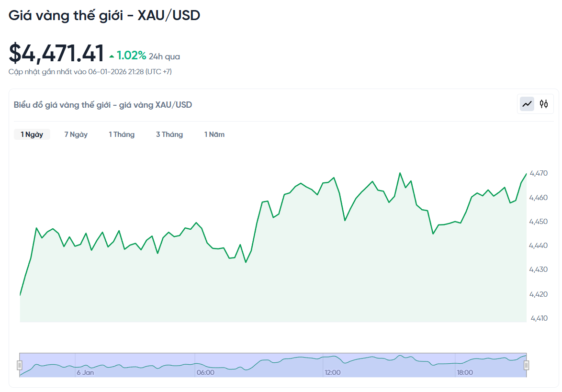
Task: Click the green up-arrow change indicator
Action: [113, 55]
